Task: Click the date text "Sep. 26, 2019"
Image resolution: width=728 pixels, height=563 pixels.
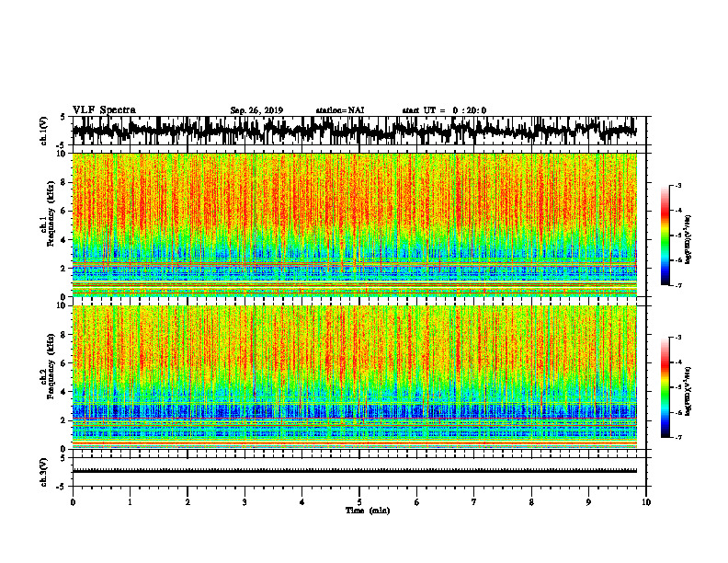Action: 256,110
